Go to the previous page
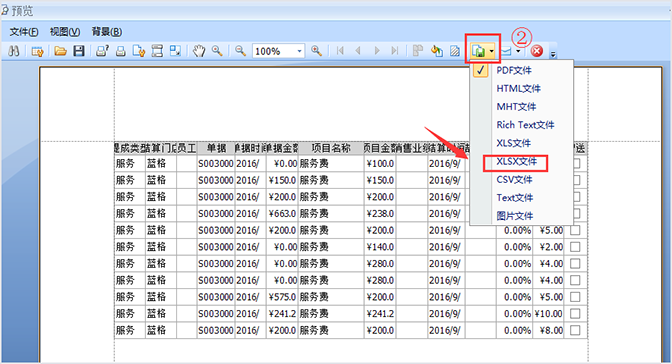 (358, 51)
